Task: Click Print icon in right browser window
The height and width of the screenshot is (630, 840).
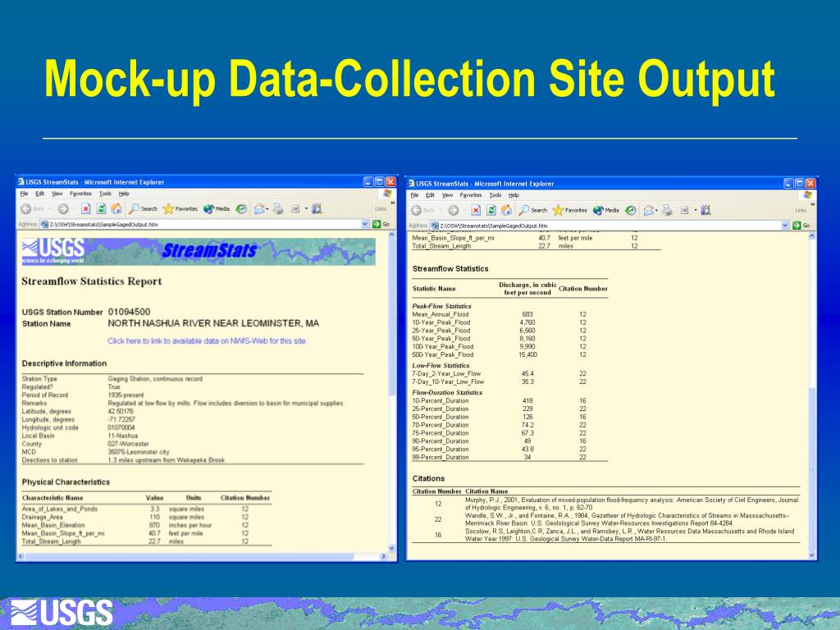Action: (667, 211)
